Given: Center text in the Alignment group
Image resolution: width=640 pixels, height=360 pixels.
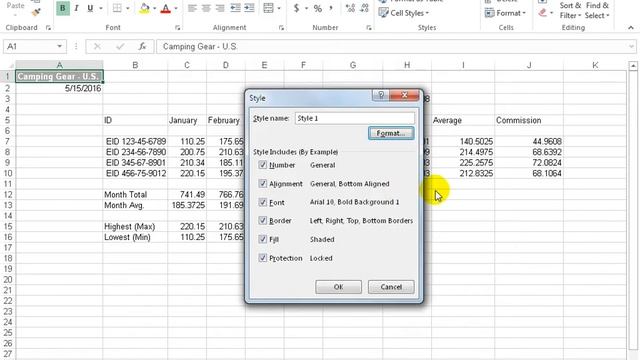Looking at the screenshot, I should (x=206, y=8).
